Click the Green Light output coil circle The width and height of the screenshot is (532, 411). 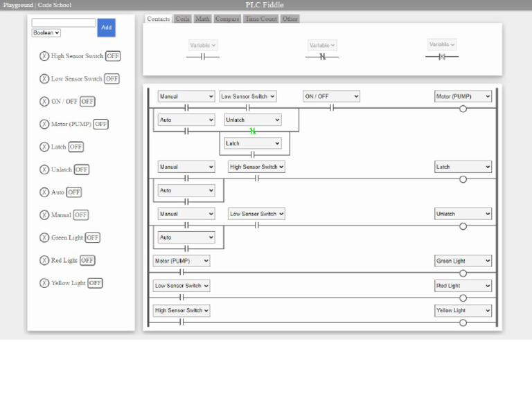pos(463,273)
